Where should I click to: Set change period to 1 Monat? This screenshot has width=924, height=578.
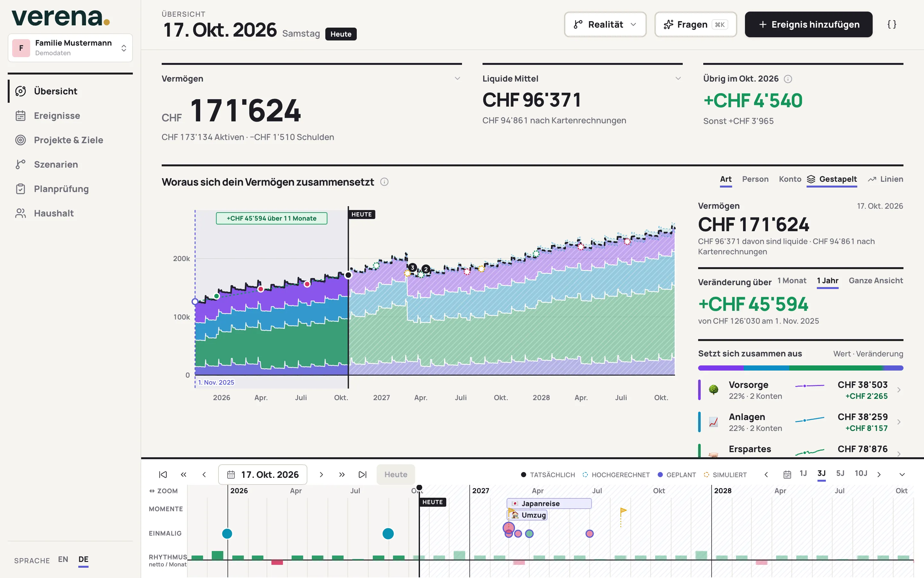click(x=792, y=281)
